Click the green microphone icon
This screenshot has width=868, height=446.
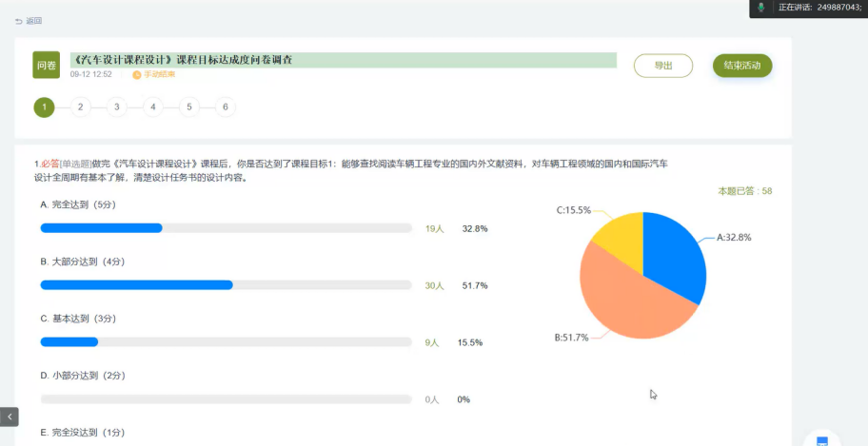coord(760,8)
